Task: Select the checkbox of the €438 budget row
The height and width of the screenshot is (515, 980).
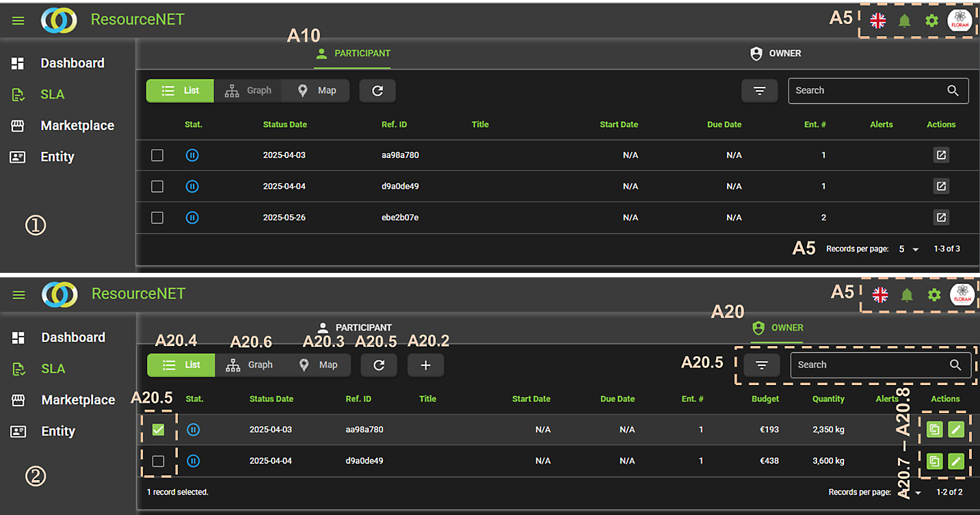Action: 158,461
